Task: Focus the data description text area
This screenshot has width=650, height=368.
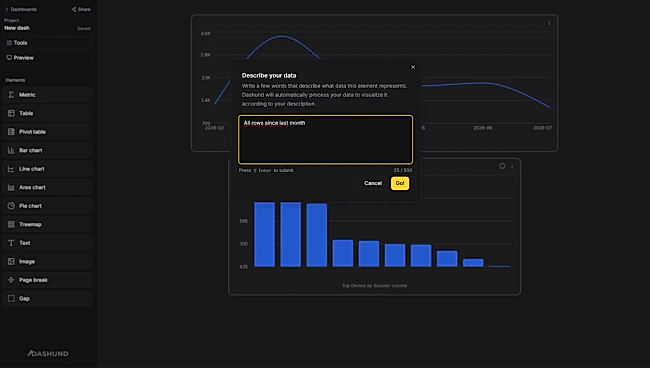Action: pos(325,140)
